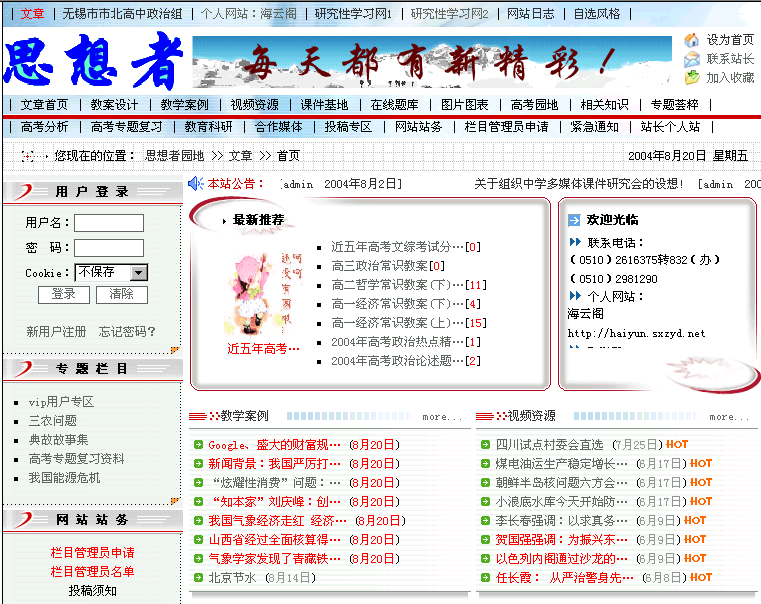
Task: Expand 视频资源 section via more... link
Action: coord(729,417)
